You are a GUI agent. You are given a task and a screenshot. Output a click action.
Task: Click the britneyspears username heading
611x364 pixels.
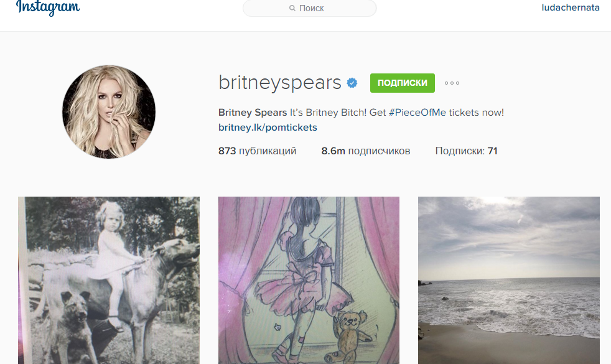(280, 83)
